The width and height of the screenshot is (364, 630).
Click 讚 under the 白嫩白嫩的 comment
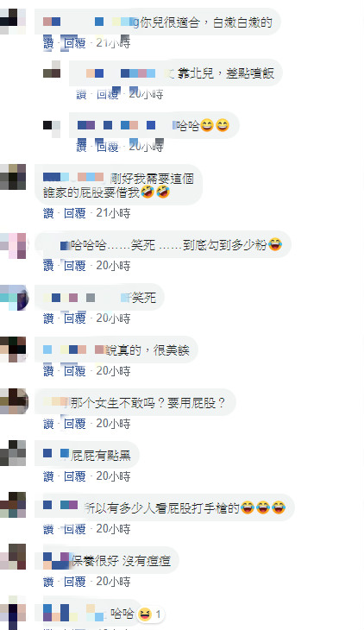(x=48, y=43)
